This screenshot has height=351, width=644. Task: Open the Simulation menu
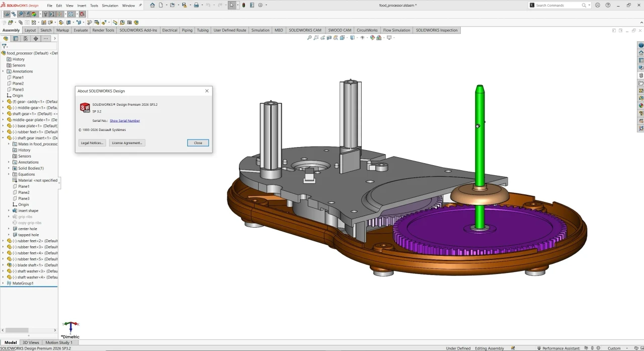tap(110, 6)
